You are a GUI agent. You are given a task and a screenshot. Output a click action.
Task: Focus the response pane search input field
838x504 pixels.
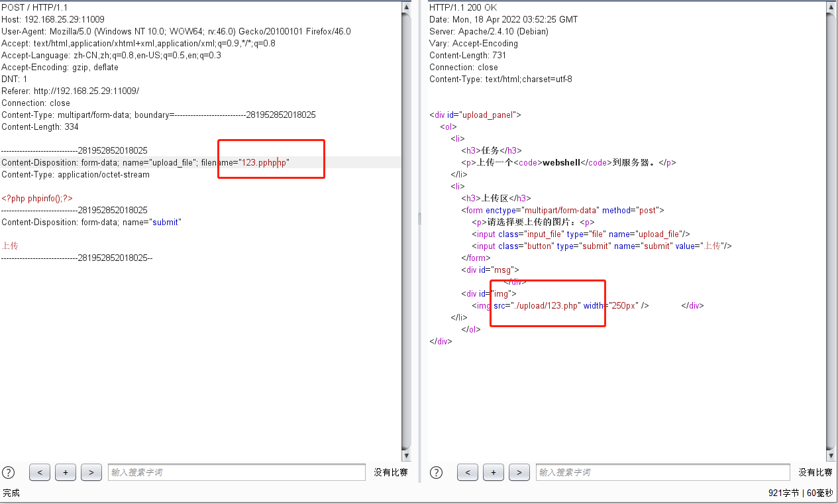pyautogui.click(x=662, y=472)
